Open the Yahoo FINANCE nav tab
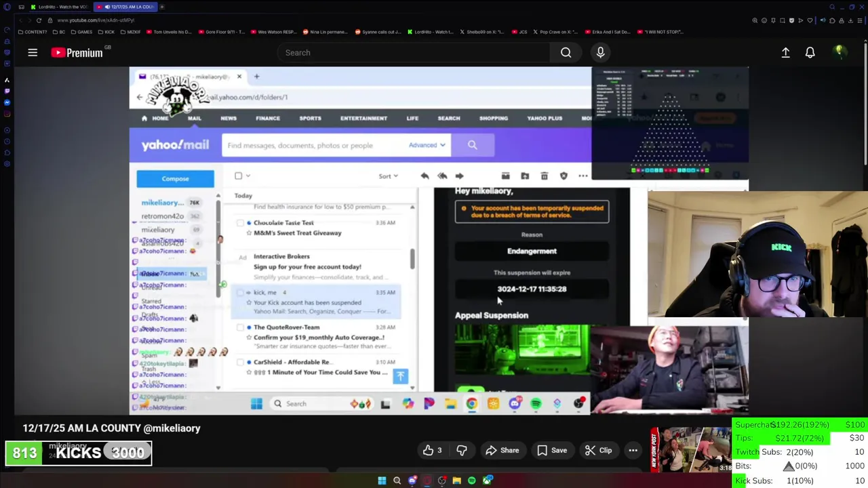 coord(268,118)
